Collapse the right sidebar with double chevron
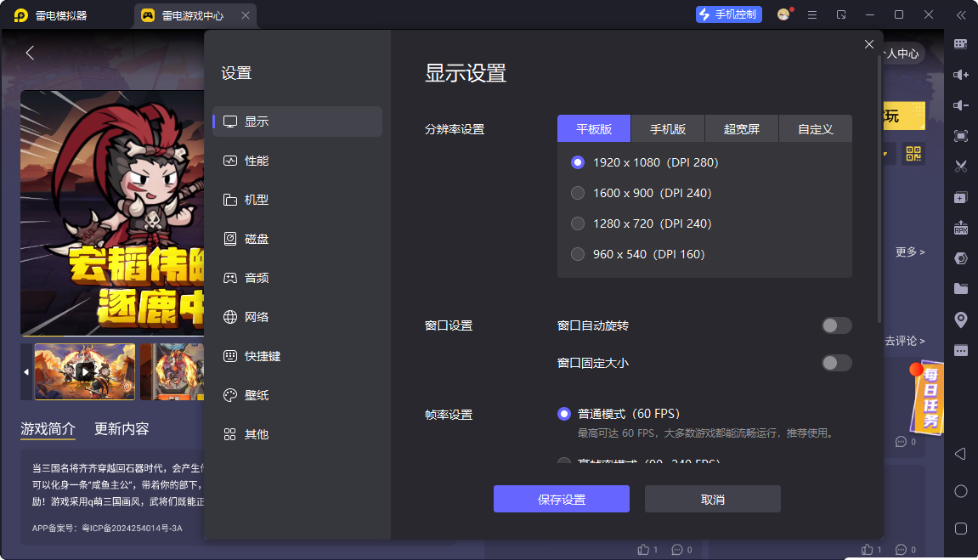The width and height of the screenshot is (978, 560). click(961, 15)
